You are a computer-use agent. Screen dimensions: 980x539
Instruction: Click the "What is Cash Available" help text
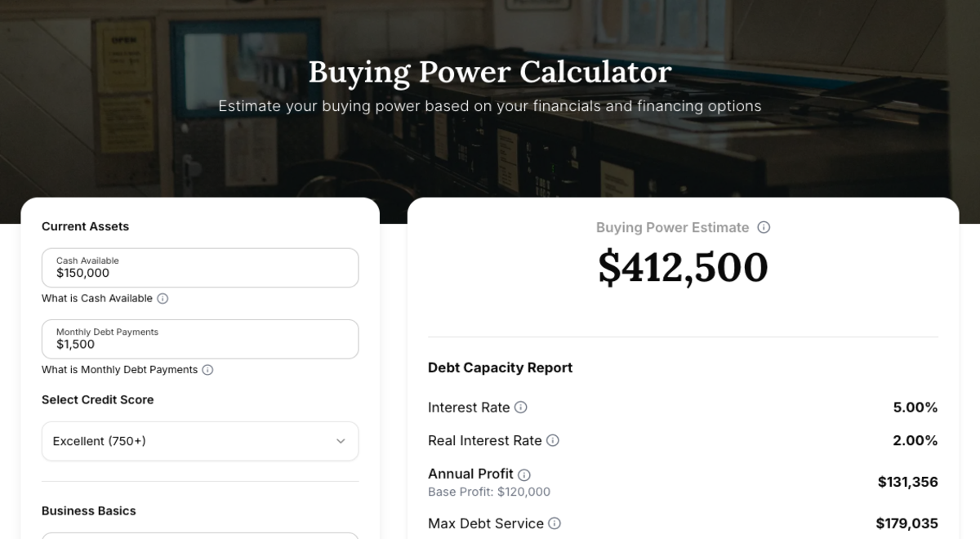click(97, 299)
